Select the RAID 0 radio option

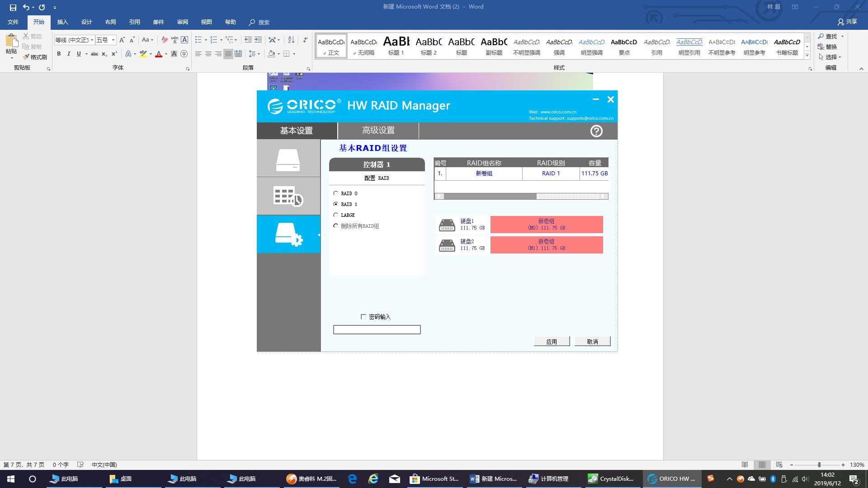coord(336,193)
